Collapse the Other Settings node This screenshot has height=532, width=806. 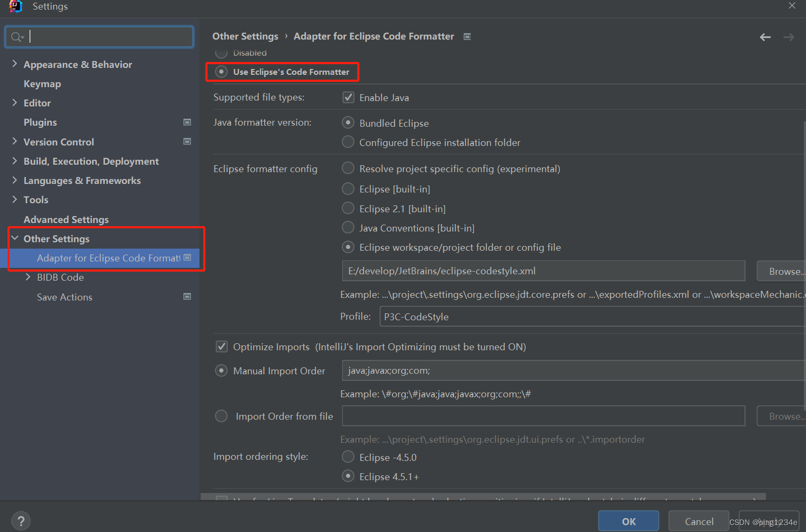pyautogui.click(x=14, y=238)
